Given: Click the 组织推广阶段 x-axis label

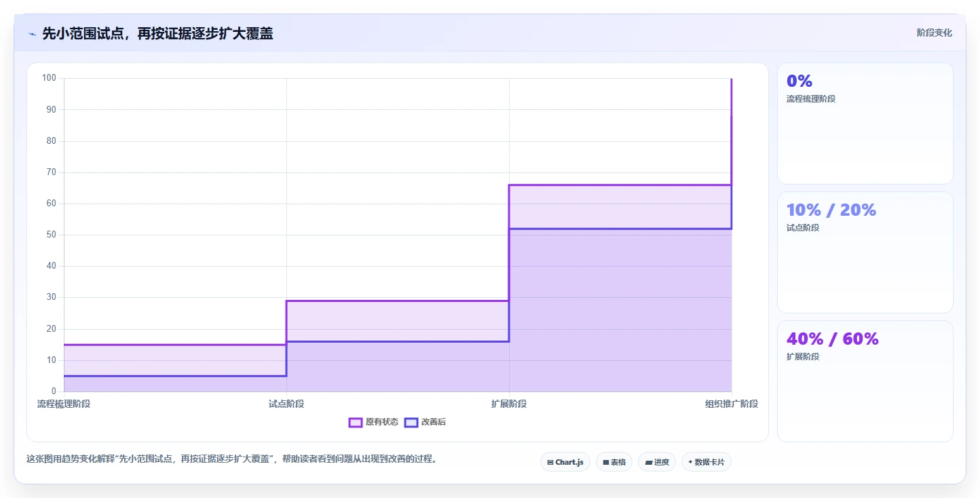Looking at the screenshot, I should click(x=732, y=404).
